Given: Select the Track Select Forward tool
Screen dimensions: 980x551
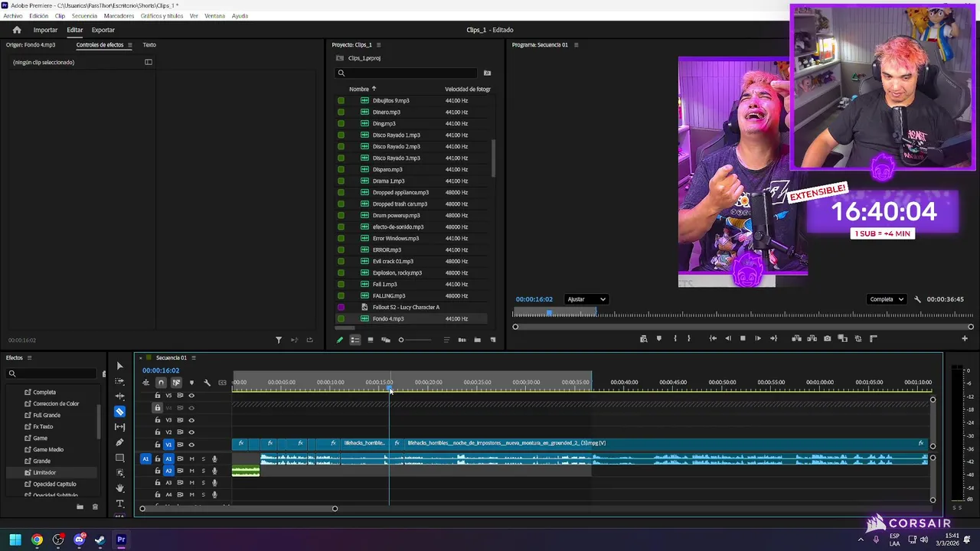Looking at the screenshot, I should (119, 381).
